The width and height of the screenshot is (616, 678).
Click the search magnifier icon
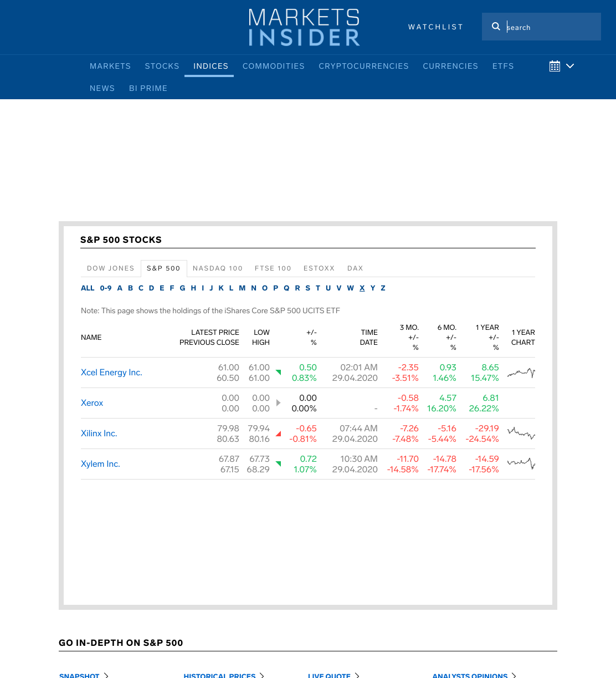pyautogui.click(x=496, y=27)
